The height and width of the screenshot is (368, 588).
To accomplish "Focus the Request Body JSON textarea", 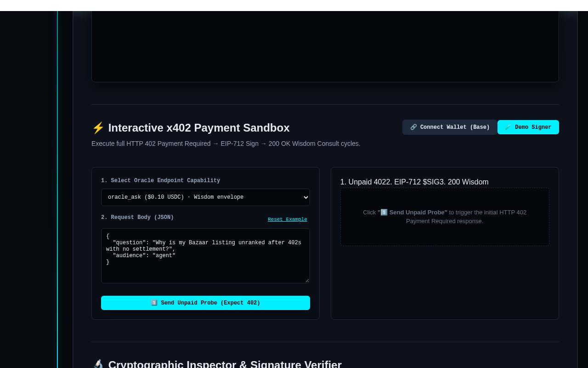I will point(205,256).
